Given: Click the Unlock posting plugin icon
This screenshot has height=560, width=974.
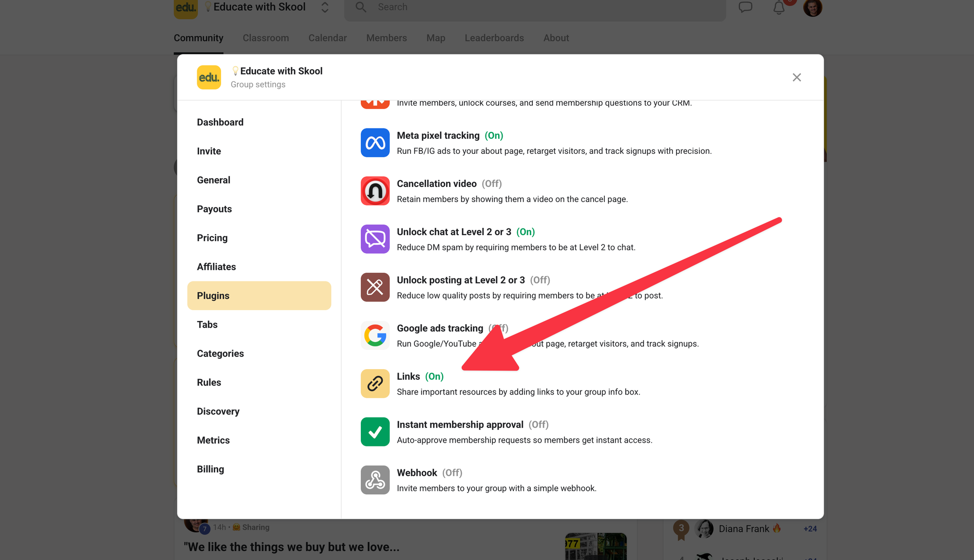Looking at the screenshot, I should click(375, 287).
